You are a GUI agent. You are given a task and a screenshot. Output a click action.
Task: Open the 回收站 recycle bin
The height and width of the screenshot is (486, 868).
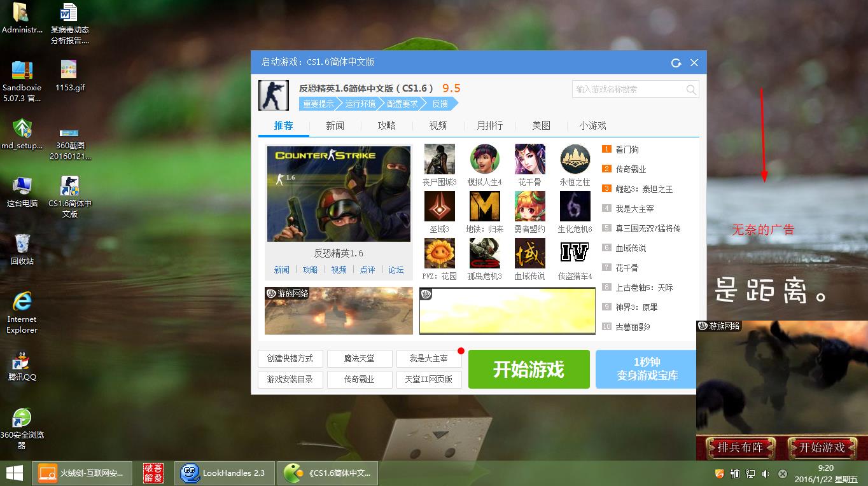point(22,244)
